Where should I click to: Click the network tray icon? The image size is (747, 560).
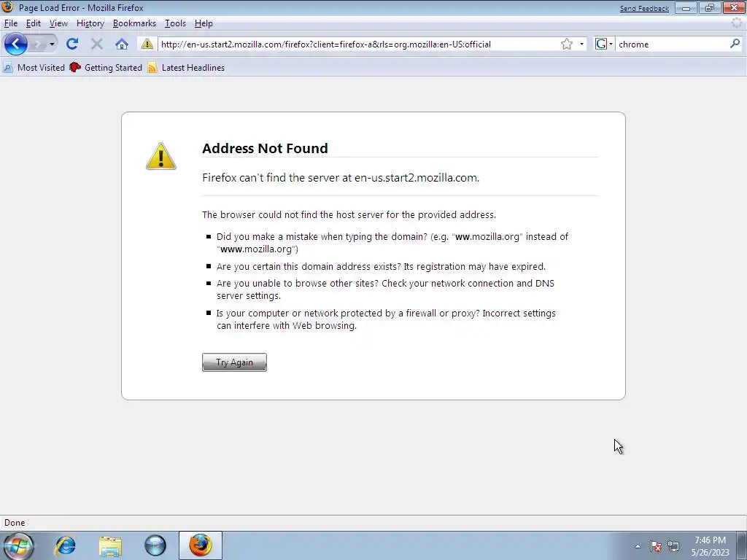(x=673, y=546)
